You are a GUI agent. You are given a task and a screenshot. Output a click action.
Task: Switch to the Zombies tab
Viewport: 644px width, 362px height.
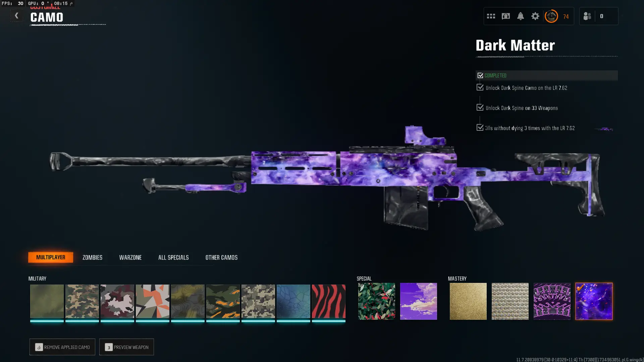coord(92,257)
